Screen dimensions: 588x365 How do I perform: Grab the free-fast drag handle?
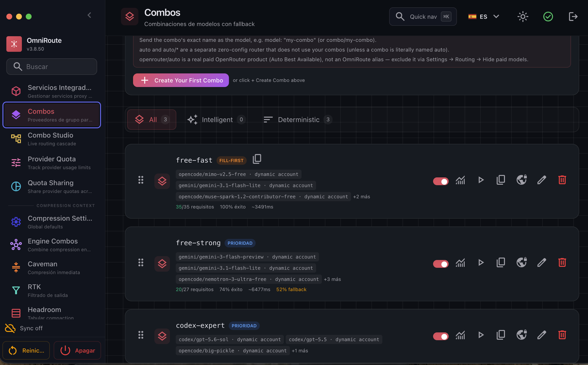[x=141, y=180]
